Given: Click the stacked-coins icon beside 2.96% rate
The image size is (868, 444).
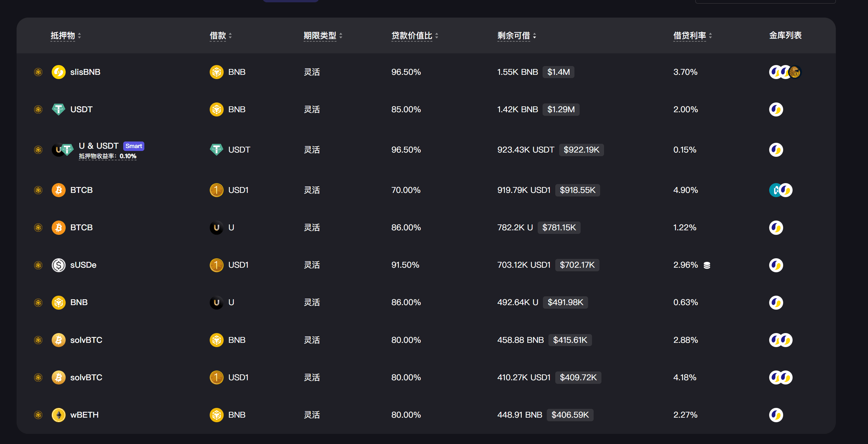Looking at the screenshot, I should tap(707, 265).
